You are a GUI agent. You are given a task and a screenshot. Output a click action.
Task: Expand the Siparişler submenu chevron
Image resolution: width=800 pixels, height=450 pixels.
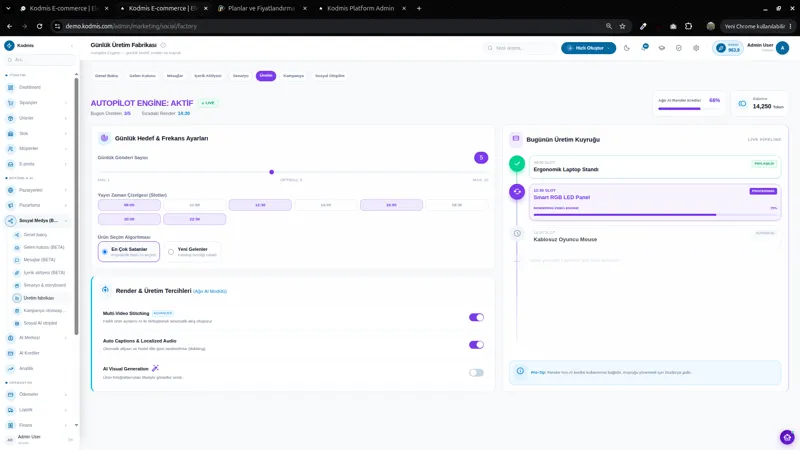(66, 103)
